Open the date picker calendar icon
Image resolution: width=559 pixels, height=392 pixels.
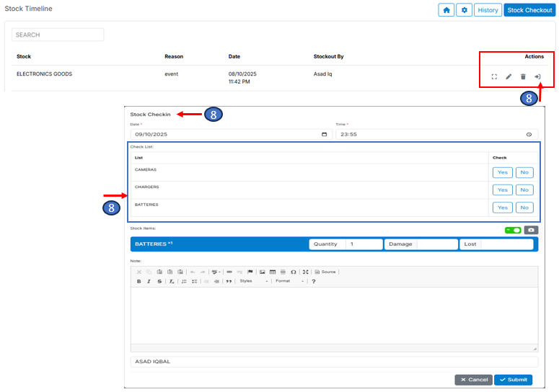(324, 134)
